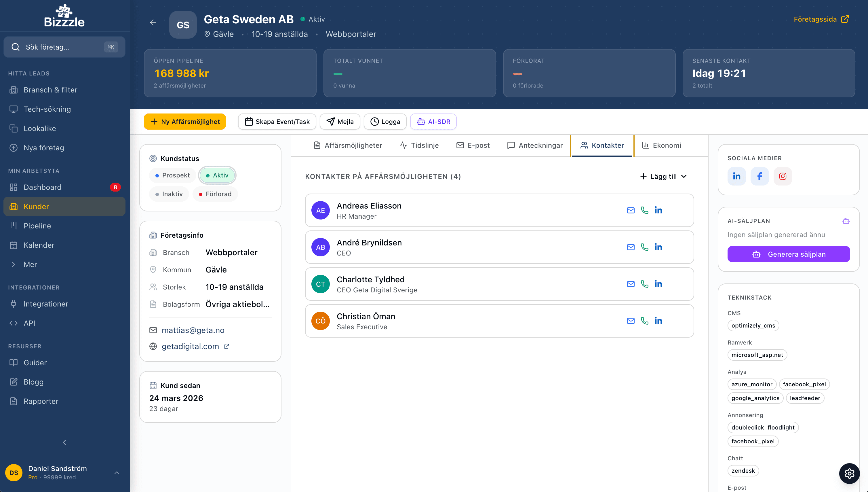Open settings gear in bottom corner

pyautogui.click(x=849, y=473)
